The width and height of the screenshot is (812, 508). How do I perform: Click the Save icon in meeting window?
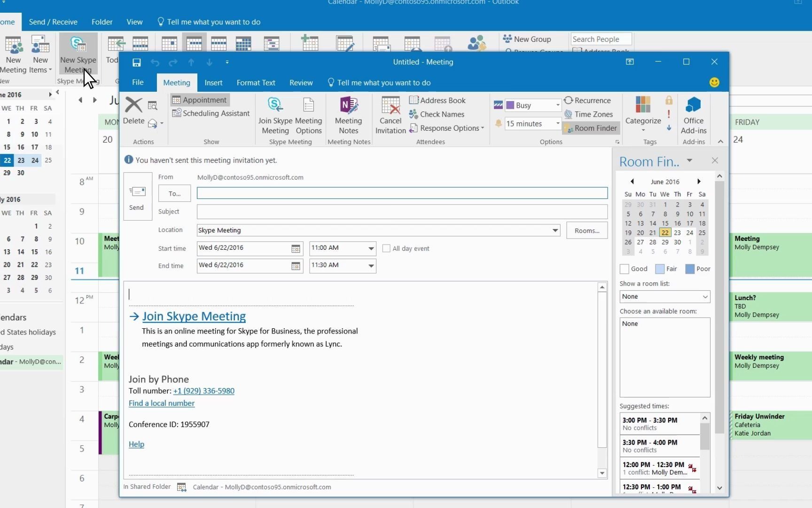[x=136, y=62]
